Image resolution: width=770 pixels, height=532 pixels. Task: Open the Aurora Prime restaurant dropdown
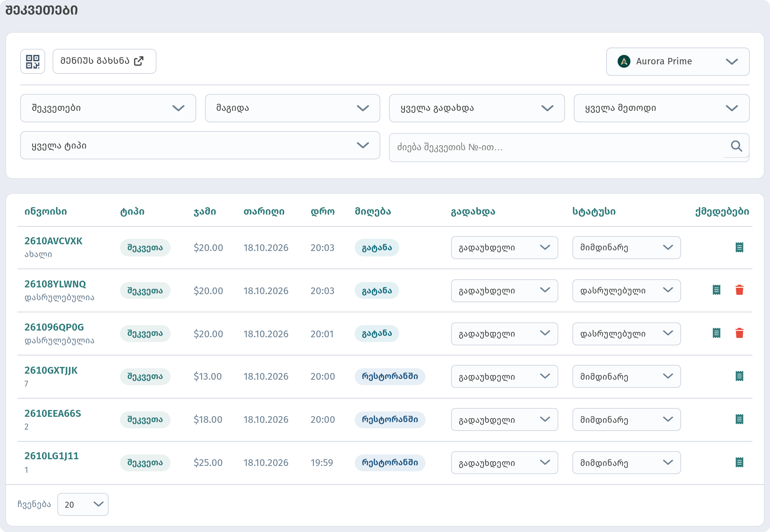678,62
